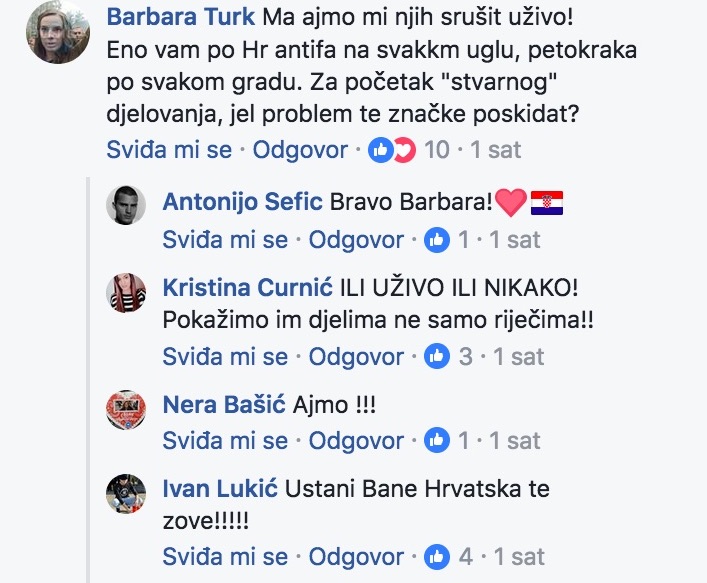Open Nera Bašić's profile avatar
The image size is (707, 583).
126,409
